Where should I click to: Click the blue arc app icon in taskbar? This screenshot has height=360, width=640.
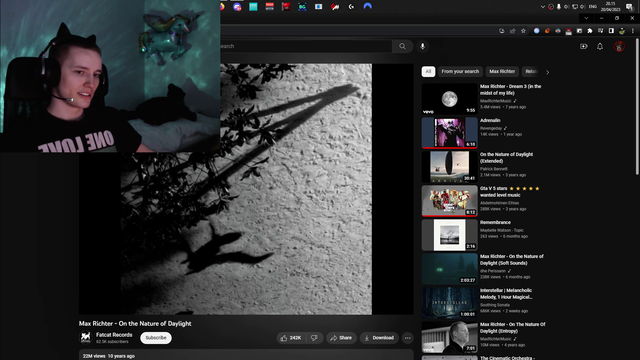coord(367,7)
